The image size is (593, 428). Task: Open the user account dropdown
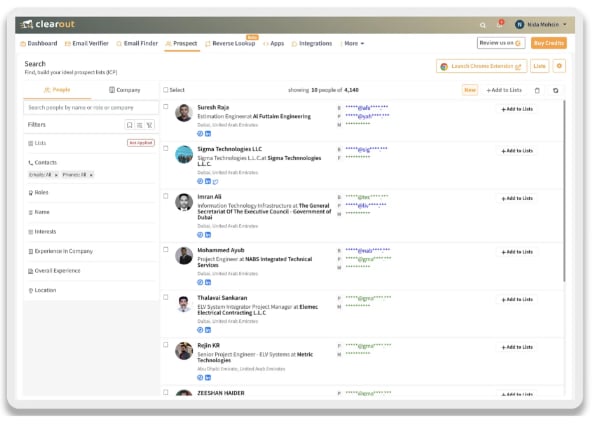point(541,24)
